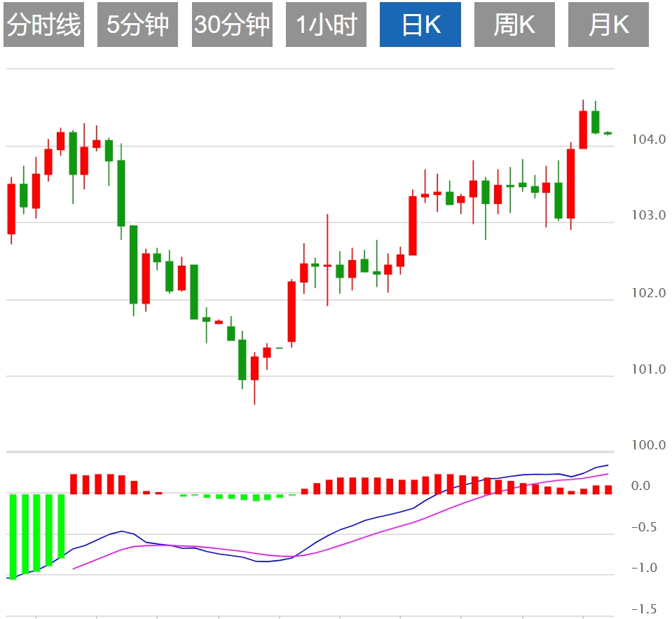Viewport: 672px width, 619px height.
Task: Show the 月K monthly chart
Action: 608,25
